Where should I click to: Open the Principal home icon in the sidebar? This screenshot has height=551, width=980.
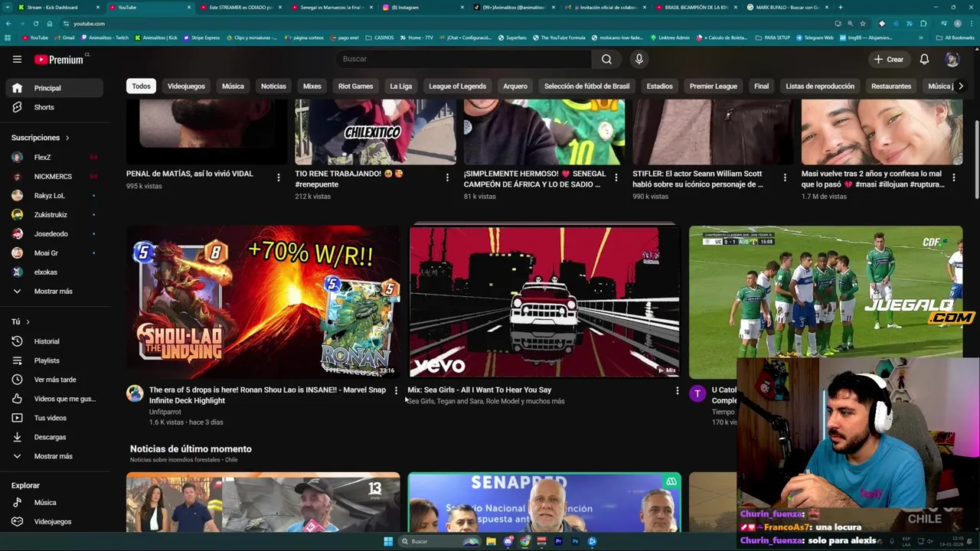(x=18, y=88)
